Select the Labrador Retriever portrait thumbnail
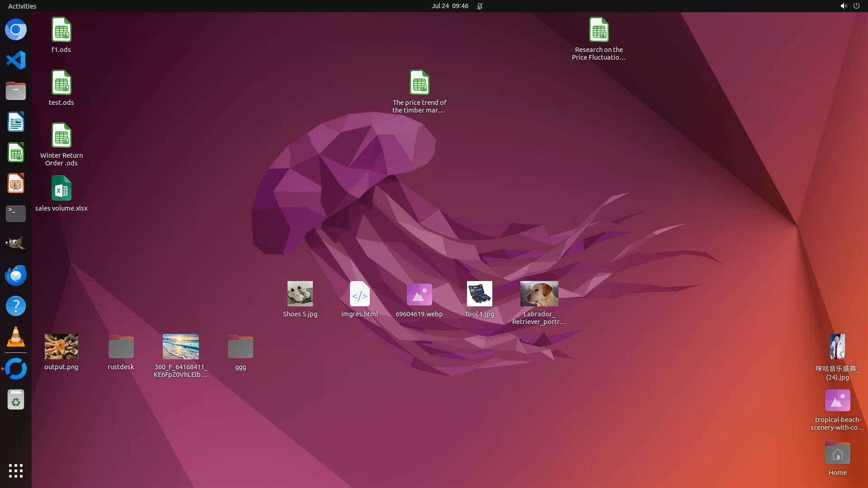This screenshot has width=868, height=488. (x=539, y=294)
